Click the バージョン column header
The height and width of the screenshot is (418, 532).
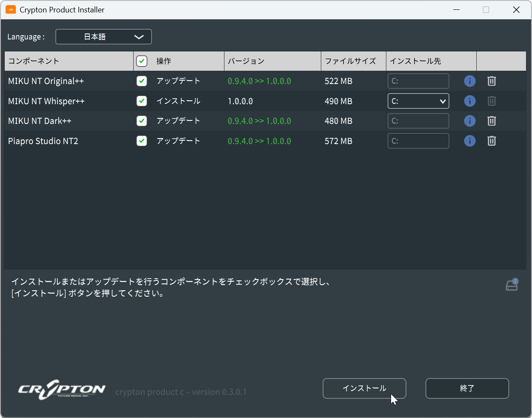pyautogui.click(x=272, y=61)
